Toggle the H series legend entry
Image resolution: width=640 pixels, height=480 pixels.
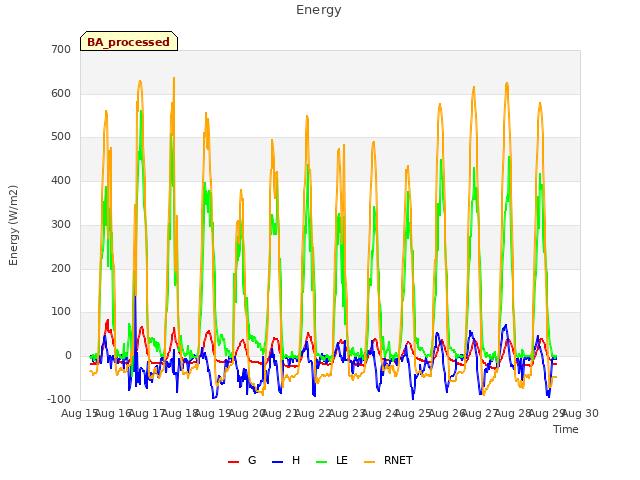click(x=286, y=460)
